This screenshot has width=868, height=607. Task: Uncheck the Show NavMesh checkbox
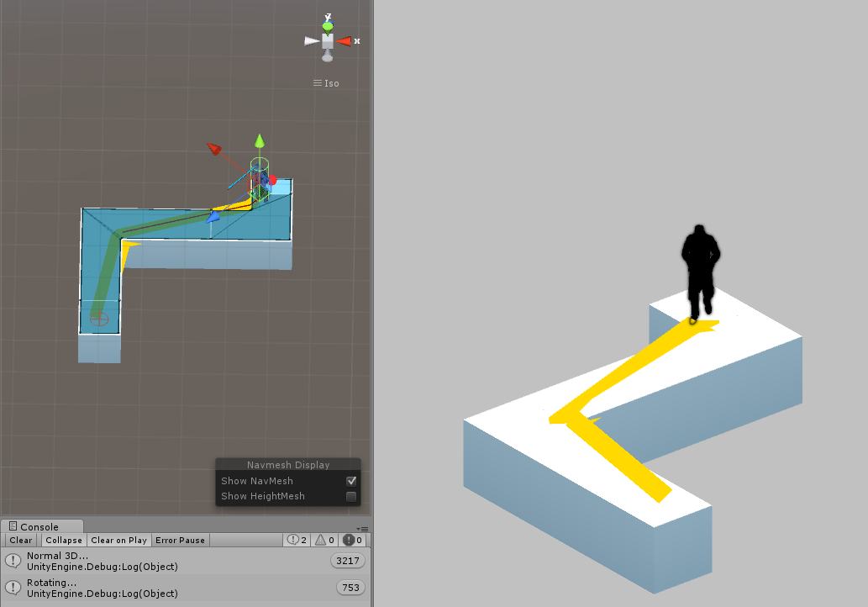point(351,481)
